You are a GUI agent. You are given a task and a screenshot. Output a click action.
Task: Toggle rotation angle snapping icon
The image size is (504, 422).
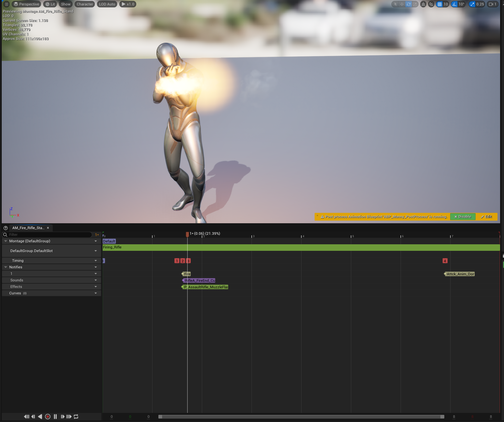pyautogui.click(x=455, y=4)
